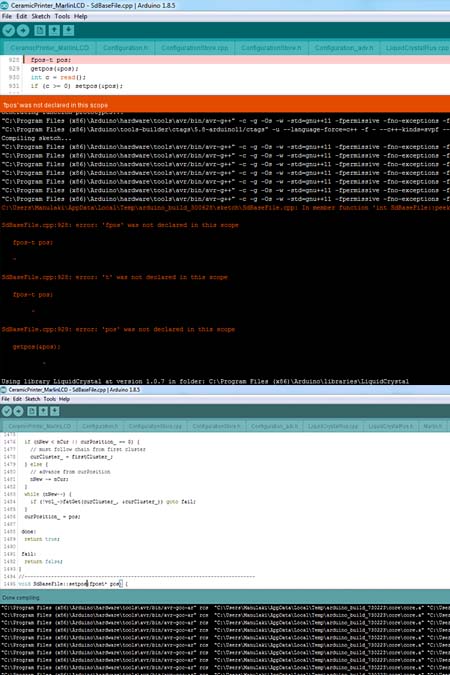Click line 1495 'void SdBaseFile::setpos' code
450x675 pixels.
pyautogui.click(x=73, y=584)
